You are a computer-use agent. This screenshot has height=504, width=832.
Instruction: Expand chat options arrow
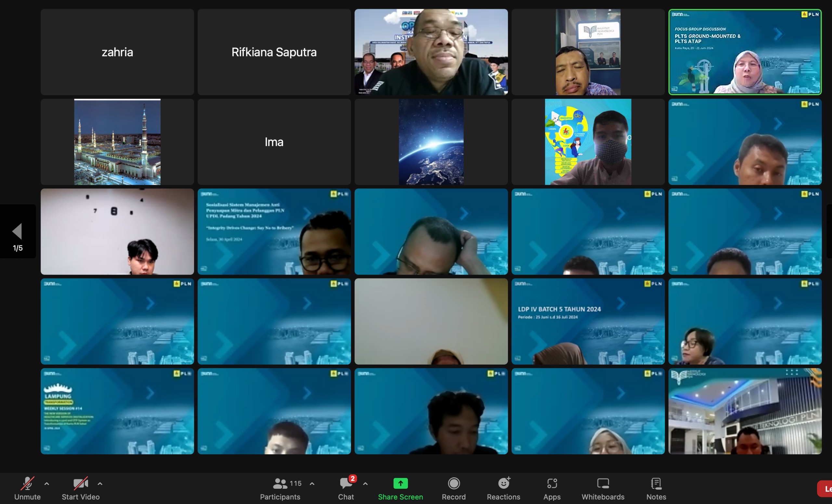[x=365, y=484]
